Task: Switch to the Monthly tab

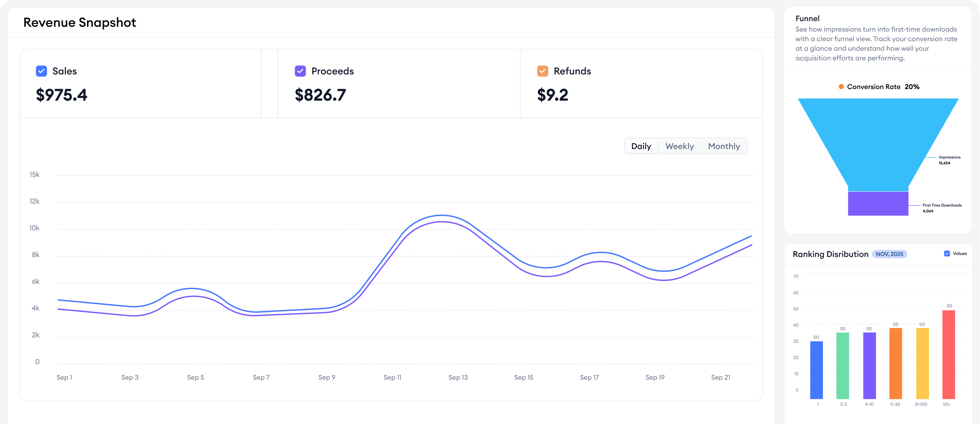Action: (x=724, y=146)
